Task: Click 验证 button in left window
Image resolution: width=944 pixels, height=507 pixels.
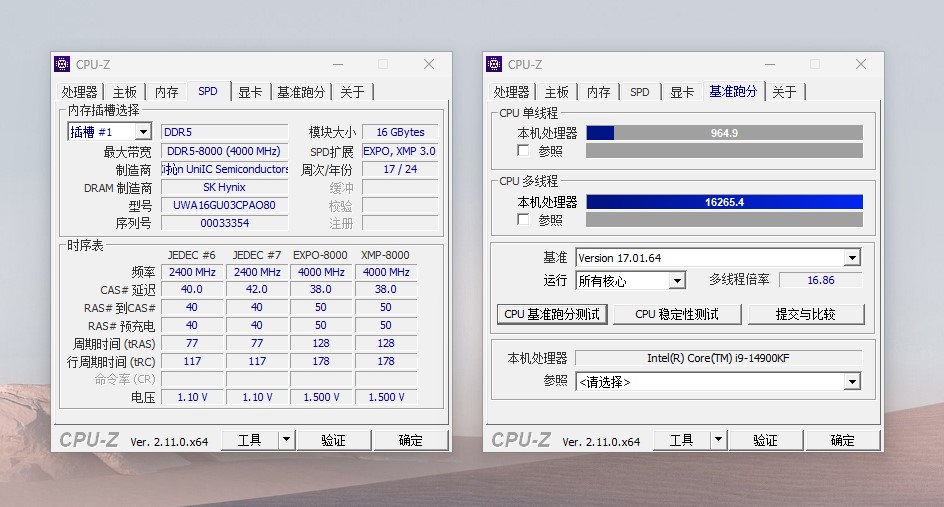Action: [x=334, y=440]
